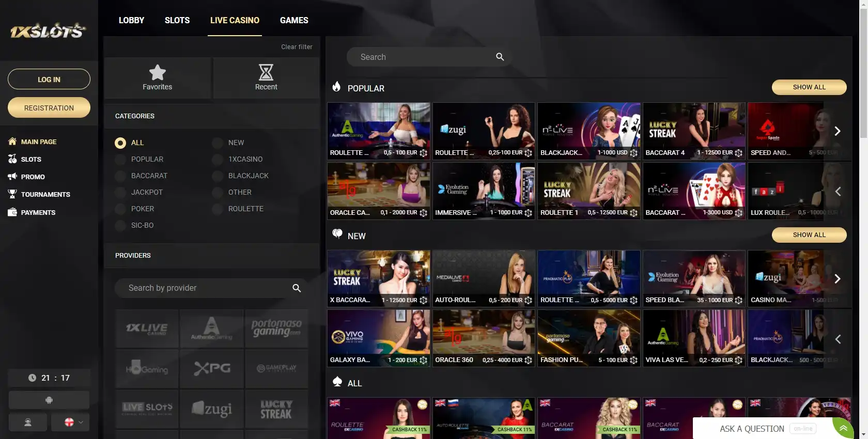Select the POKER category radio button
868x439 pixels.
(120, 209)
